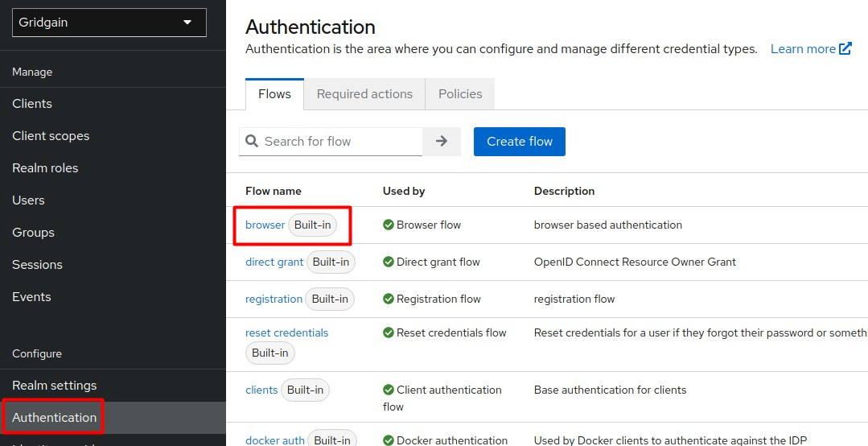This screenshot has width=868, height=446.
Task: Click the Flow name column header
Action: pyautogui.click(x=274, y=191)
